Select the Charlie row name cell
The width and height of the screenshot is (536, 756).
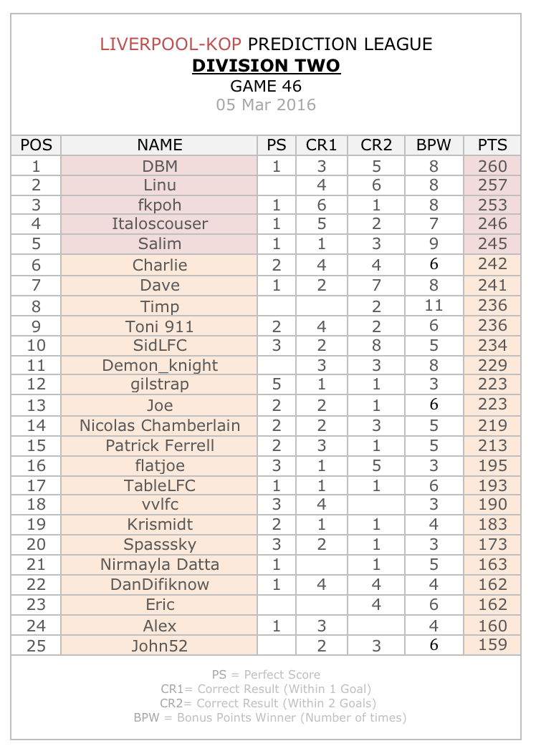pyautogui.click(x=160, y=265)
